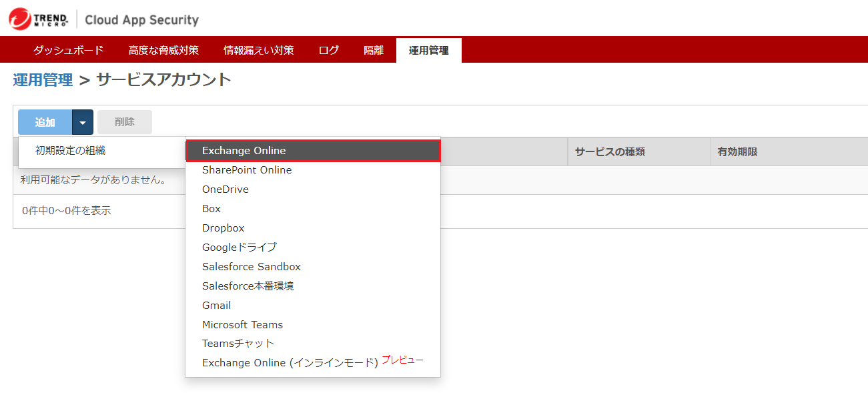Click 運用管理 breadcrumb link

pos(43,80)
